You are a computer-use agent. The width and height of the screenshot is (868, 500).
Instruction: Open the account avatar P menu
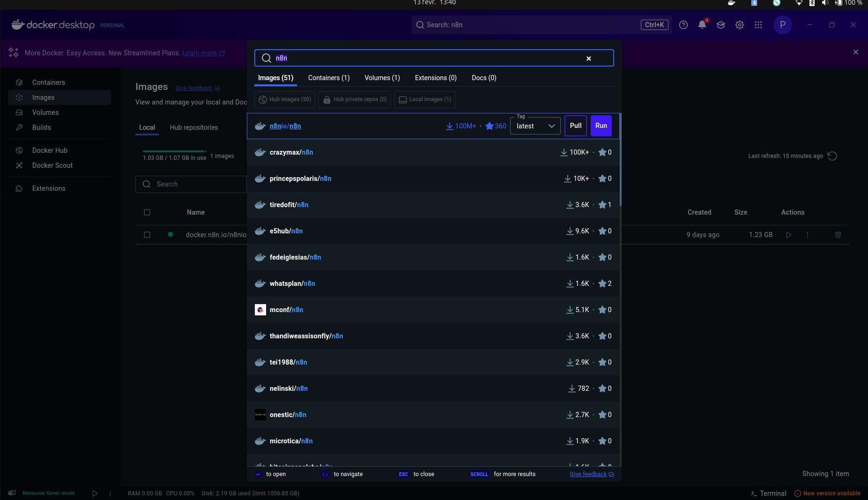pos(783,25)
